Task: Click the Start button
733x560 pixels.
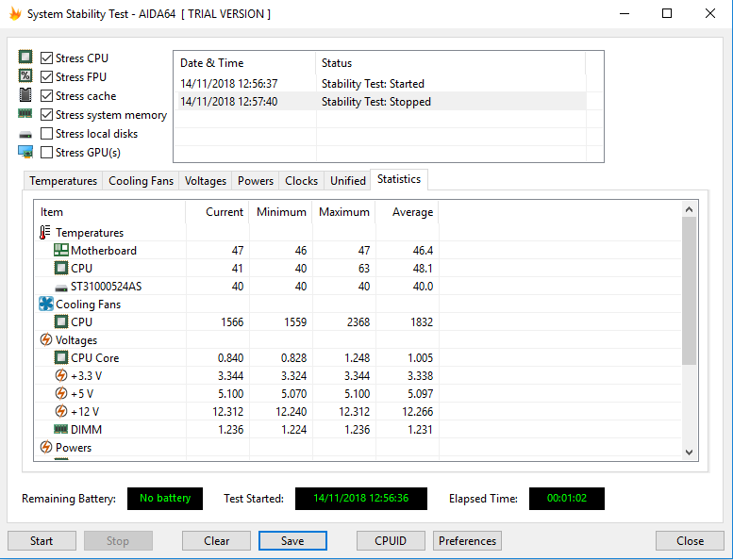Action: pos(42,541)
